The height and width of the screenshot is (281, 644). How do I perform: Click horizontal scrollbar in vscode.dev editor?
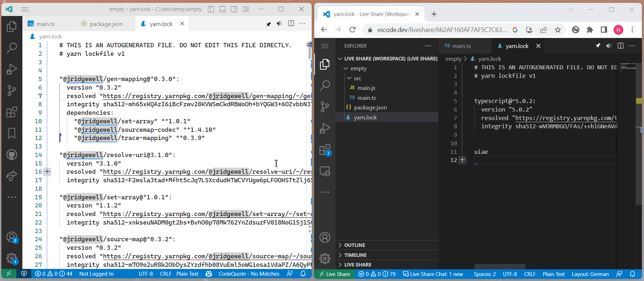click(x=500, y=266)
